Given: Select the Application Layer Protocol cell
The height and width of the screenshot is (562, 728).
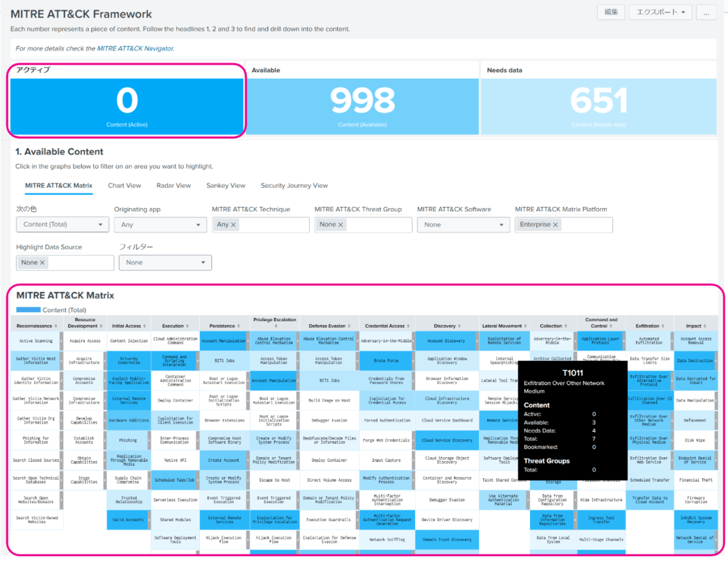Looking at the screenshot, I should 600,341.
